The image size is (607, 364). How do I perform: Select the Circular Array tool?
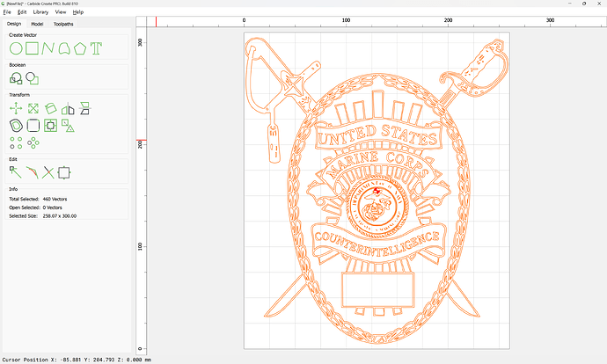[x=33, y=142]
